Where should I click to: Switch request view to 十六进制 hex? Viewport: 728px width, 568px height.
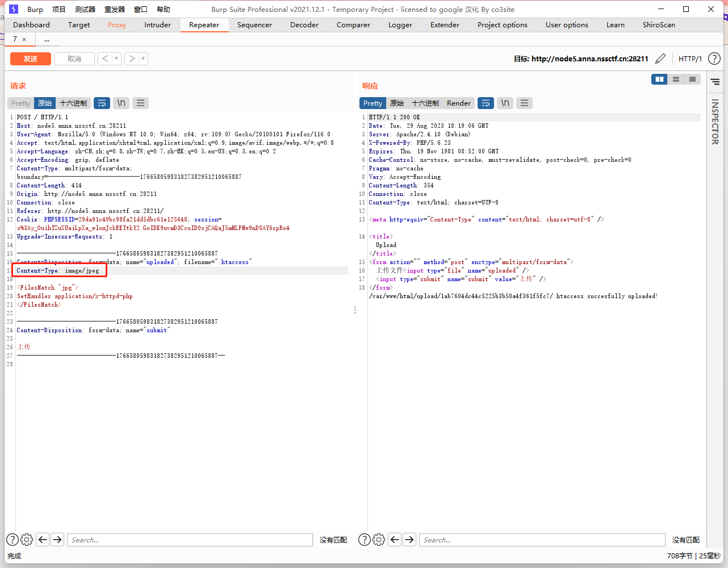coord(73,103)
